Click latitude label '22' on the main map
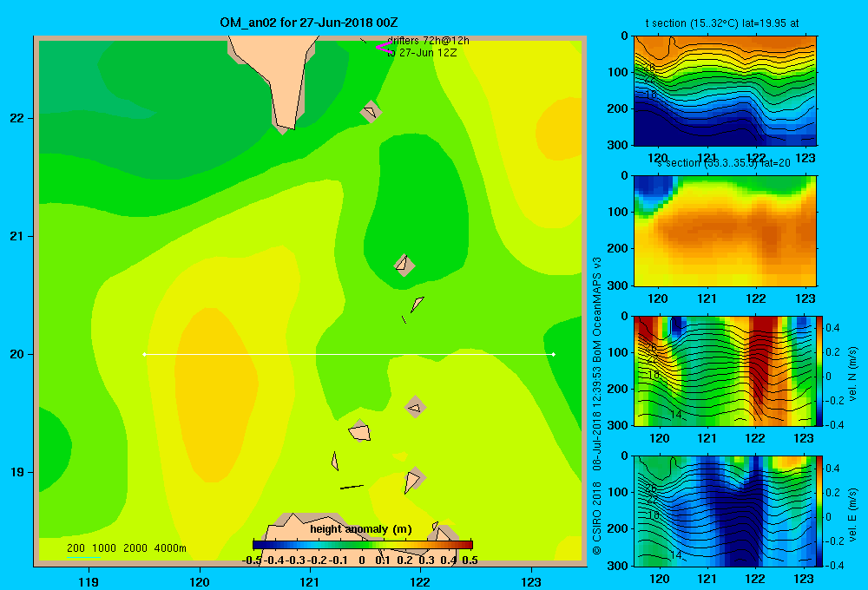Image resolution: width=868 pixels, height=590 pixels. [x=17, y=118]
